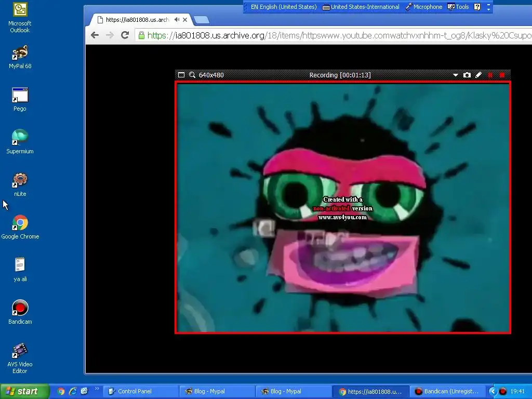The width and height of the screenshot is (532, 399).
Task: Open Microsoft Outlook desktop icon
Action: [20, 18]
